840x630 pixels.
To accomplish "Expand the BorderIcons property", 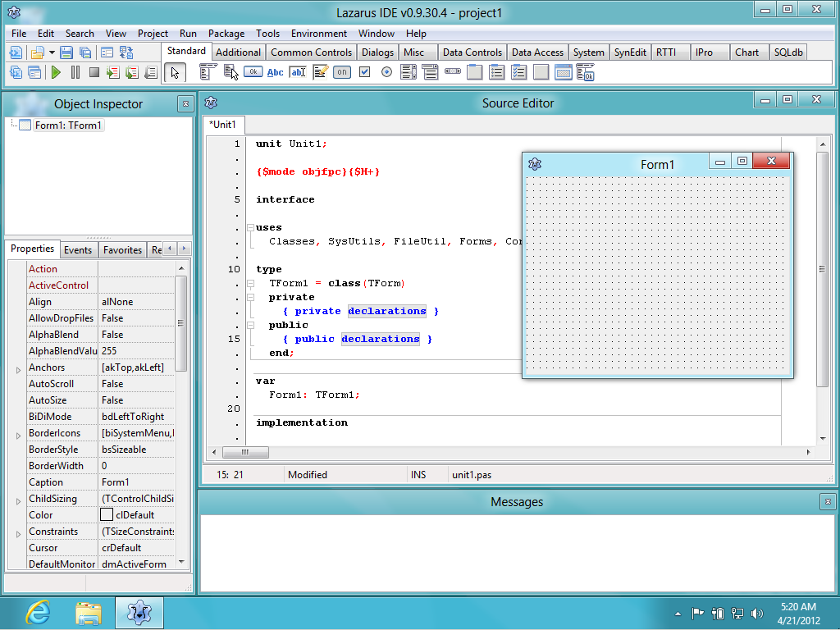I will click(18, 436).
